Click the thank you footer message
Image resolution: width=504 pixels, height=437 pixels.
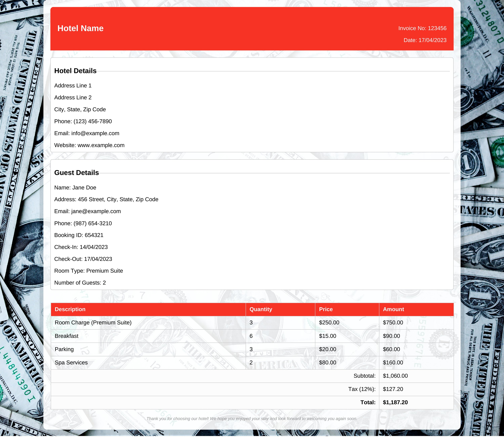click(x=252, y=419)
